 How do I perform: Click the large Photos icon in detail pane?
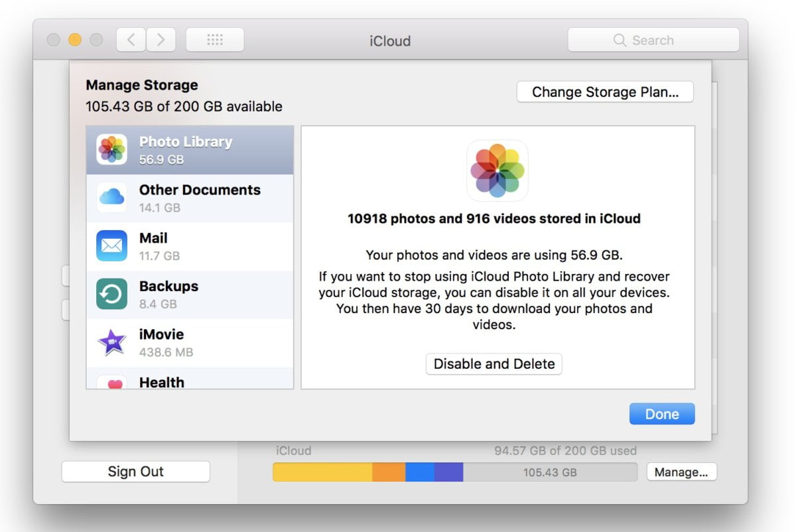(x=497, y=170)
